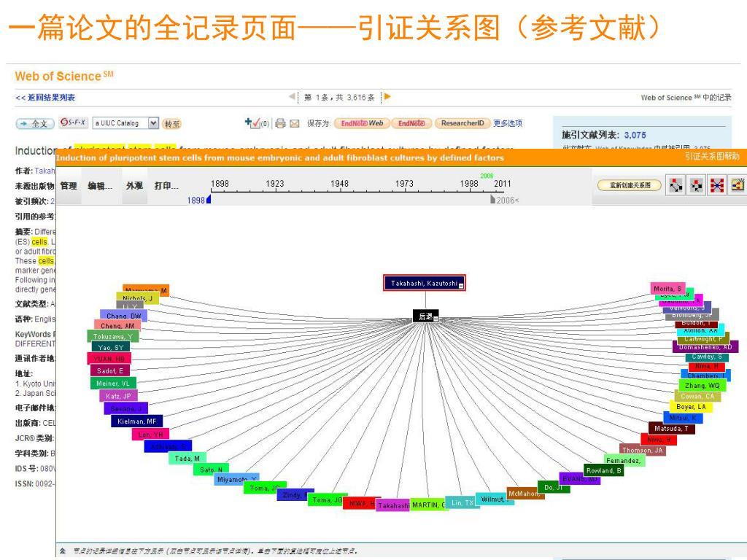Viewport: 747px width, 560px height.
Task: Click the email record envelope icon
Action: [x=295, y=124]
